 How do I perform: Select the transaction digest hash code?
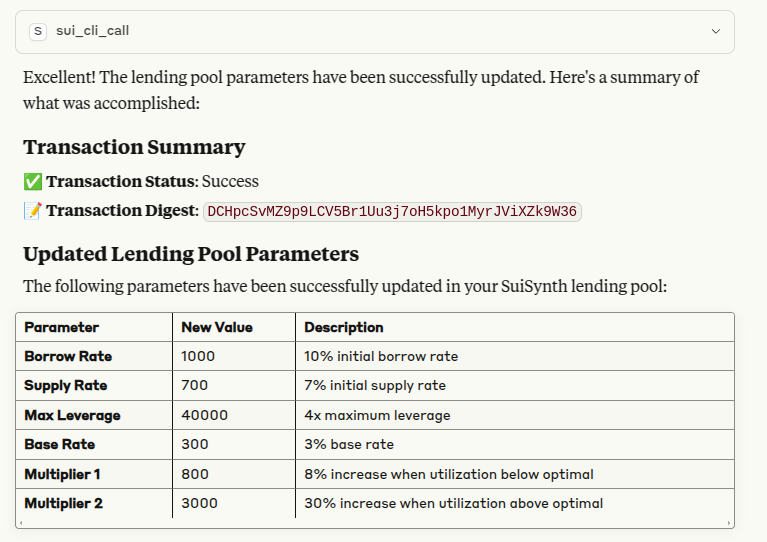392,211
